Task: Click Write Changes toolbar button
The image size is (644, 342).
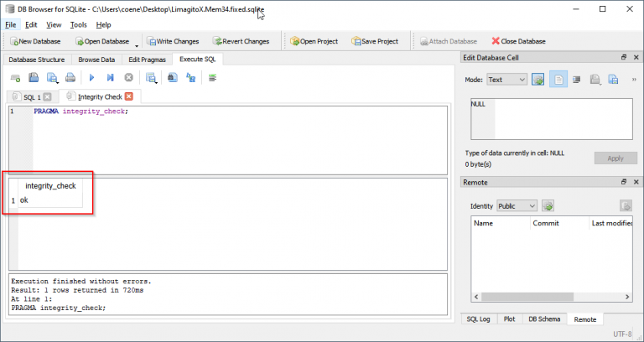Action: click(x=173, y=41)
